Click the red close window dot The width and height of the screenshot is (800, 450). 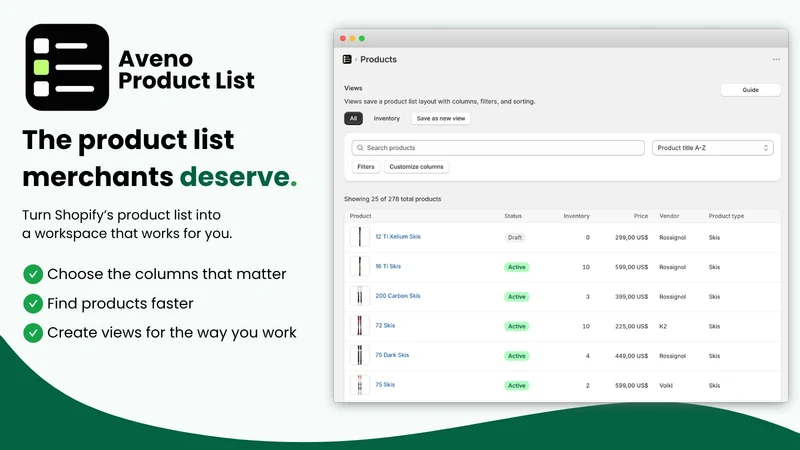(343, 38)
